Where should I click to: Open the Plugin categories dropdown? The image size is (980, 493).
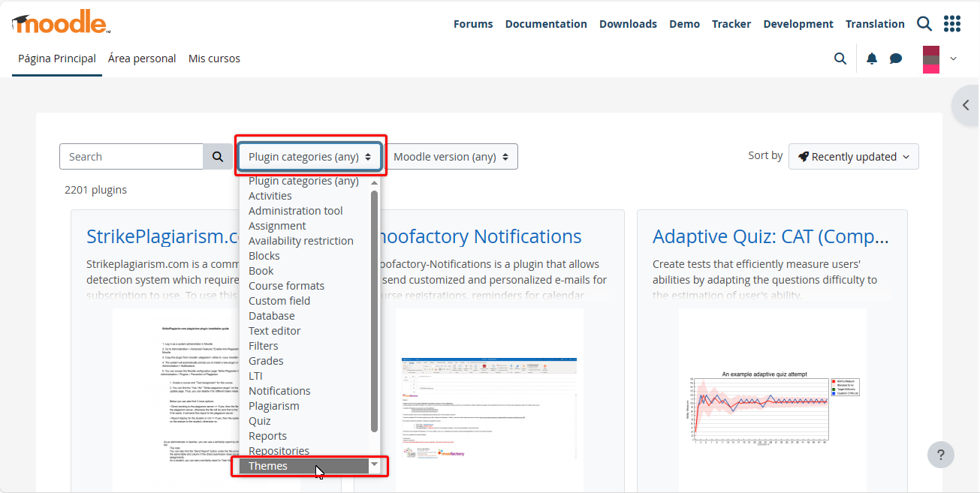click(310, 157)
